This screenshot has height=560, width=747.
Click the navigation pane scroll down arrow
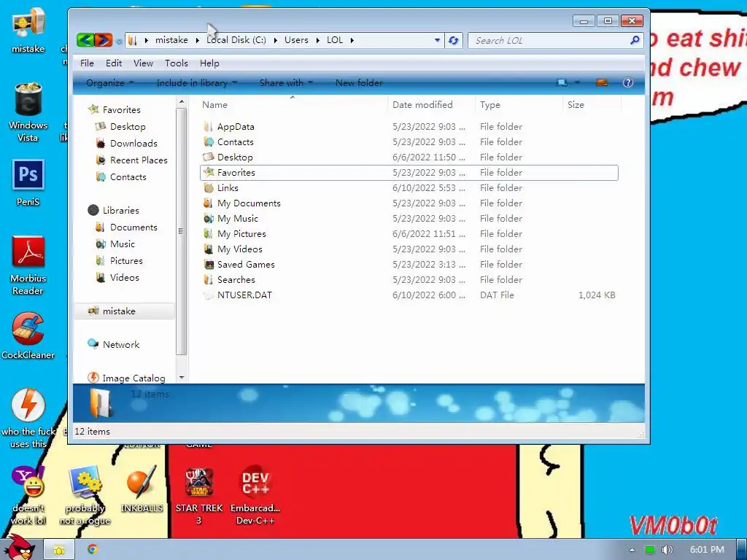coord(181,378)
